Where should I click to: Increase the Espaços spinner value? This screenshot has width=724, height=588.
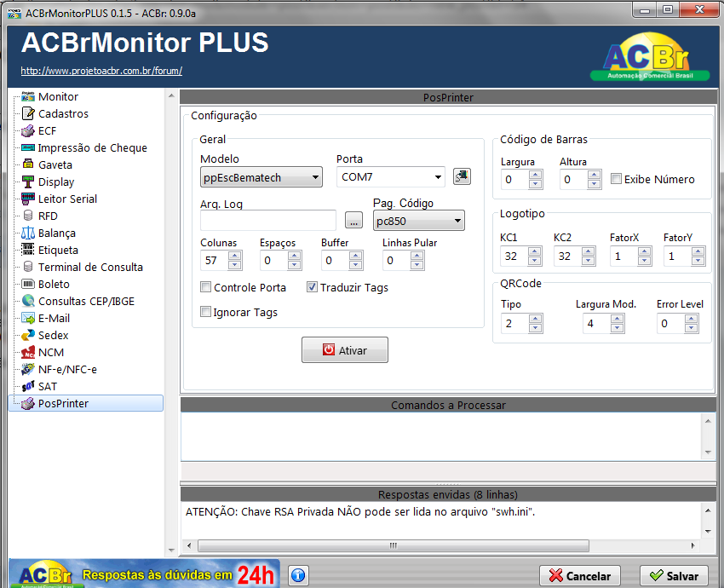294,256
